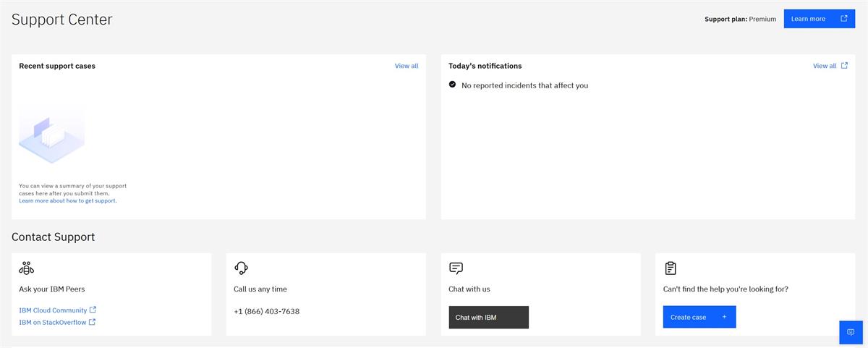Click external-link icon after IBM on StackOverflow
The image size is (868, 348).
click(92, 322)
